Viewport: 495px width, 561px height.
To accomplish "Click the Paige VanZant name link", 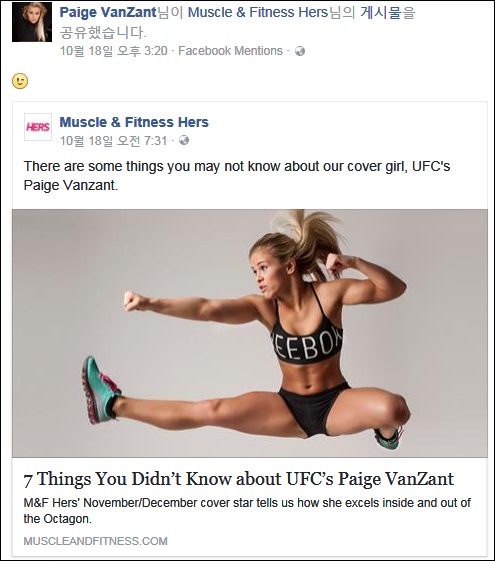I will (108, 12).
